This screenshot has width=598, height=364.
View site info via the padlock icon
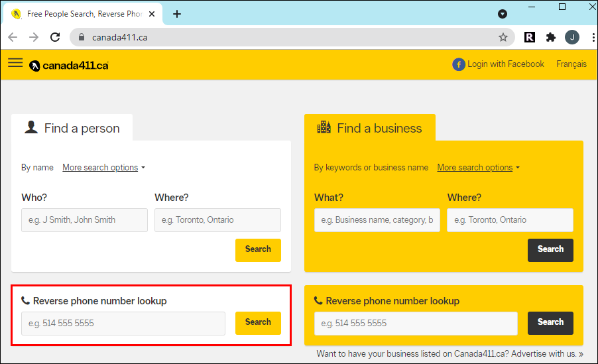[x=82, y=37]
